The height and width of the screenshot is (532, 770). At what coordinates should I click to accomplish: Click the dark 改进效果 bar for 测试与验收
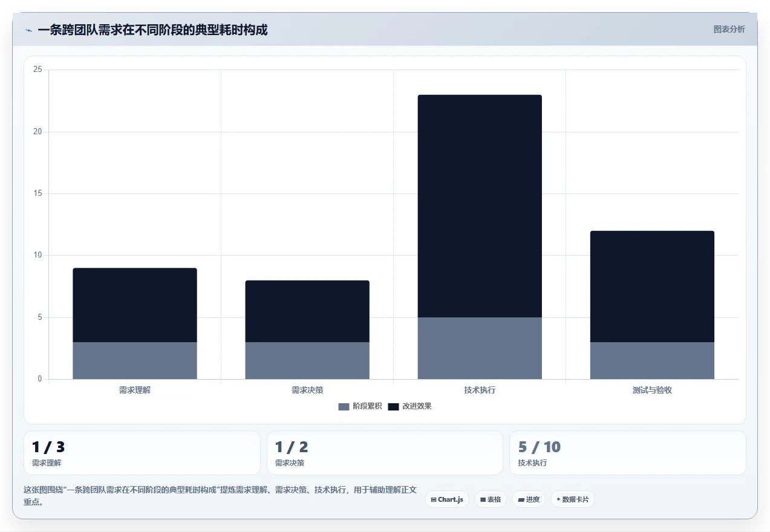(x=652, y=287)
